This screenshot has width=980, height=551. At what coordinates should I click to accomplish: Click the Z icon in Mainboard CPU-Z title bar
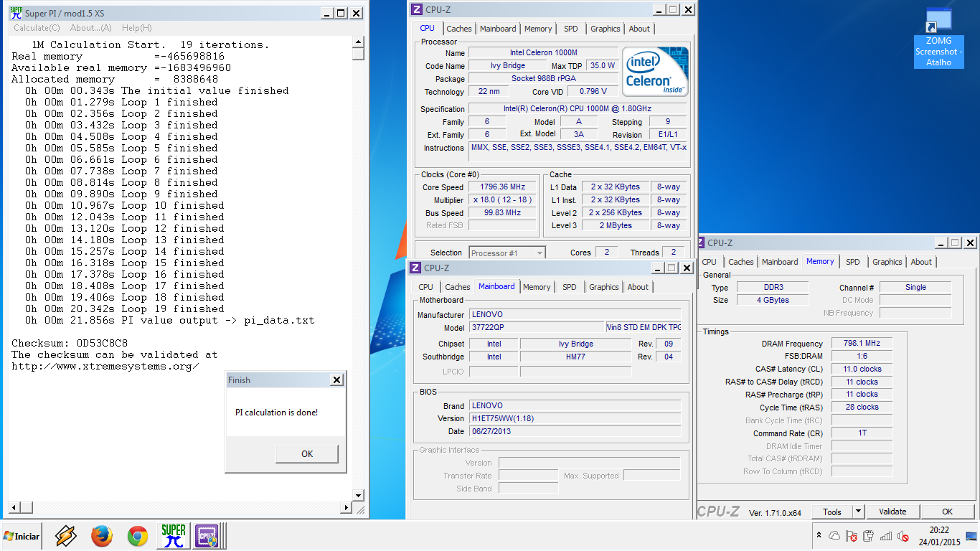click(415, 268)
